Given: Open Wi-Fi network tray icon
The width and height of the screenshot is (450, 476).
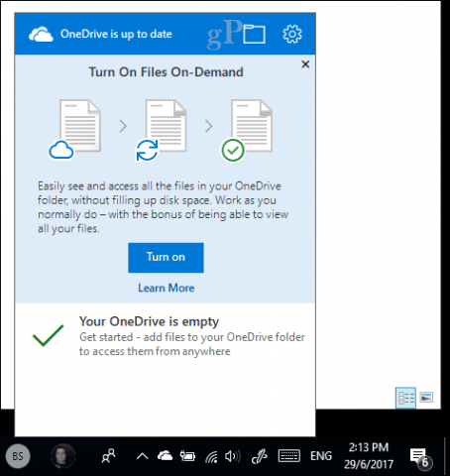Looking at the screenshot, I should 211,456.
